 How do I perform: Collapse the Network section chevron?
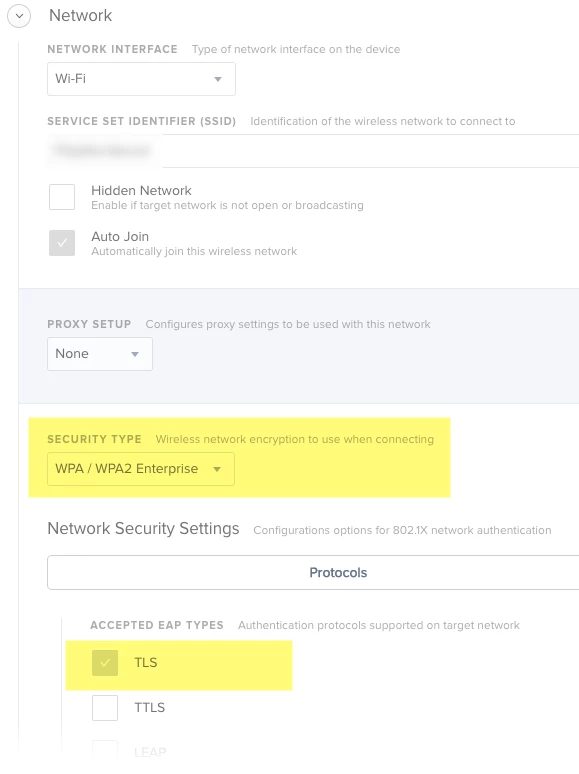point(19,16)
